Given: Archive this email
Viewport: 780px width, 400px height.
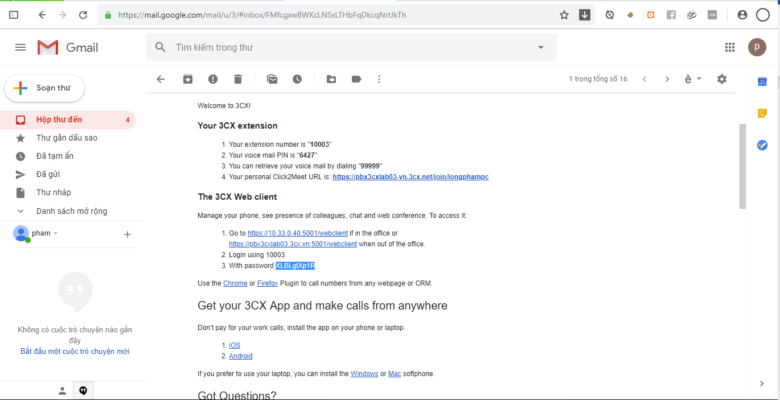Looking at the screenshot, I should pos(188,79).
